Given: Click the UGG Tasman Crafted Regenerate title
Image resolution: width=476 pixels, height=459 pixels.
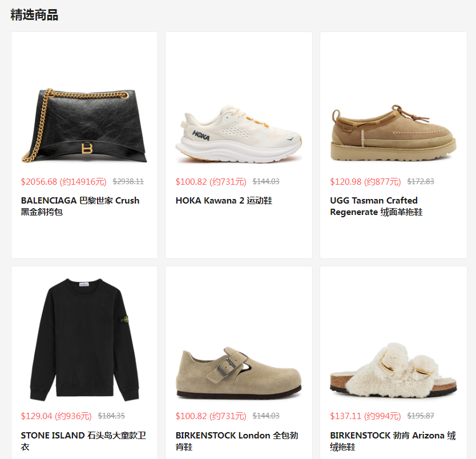Looking at the screenshot, I should (376, 206).
